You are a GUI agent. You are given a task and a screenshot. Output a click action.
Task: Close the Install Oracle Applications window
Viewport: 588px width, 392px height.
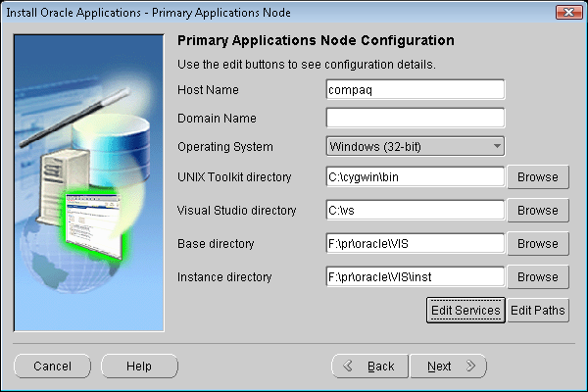tap(569, 11)
